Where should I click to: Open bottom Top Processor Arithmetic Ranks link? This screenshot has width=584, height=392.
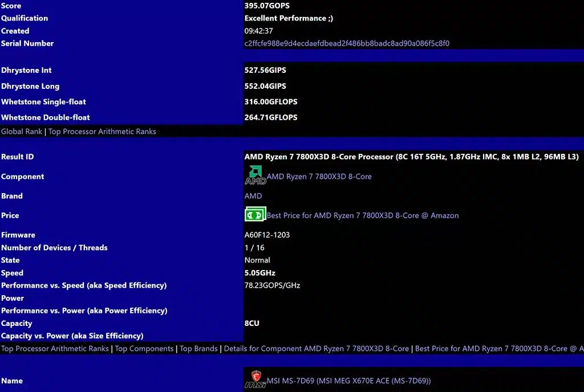coord(55,349)
